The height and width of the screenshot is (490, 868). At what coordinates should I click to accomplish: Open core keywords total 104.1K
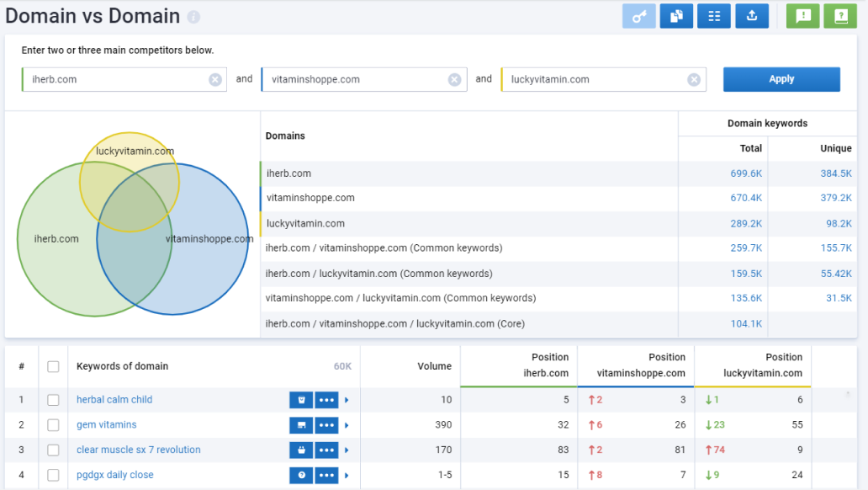coord(746,323)
